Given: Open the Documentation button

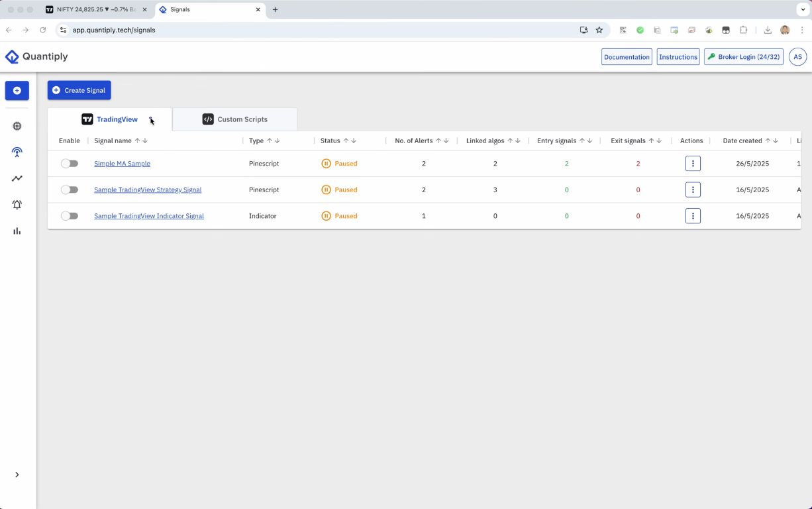Looking at the screenshot, I should (626, 56).
